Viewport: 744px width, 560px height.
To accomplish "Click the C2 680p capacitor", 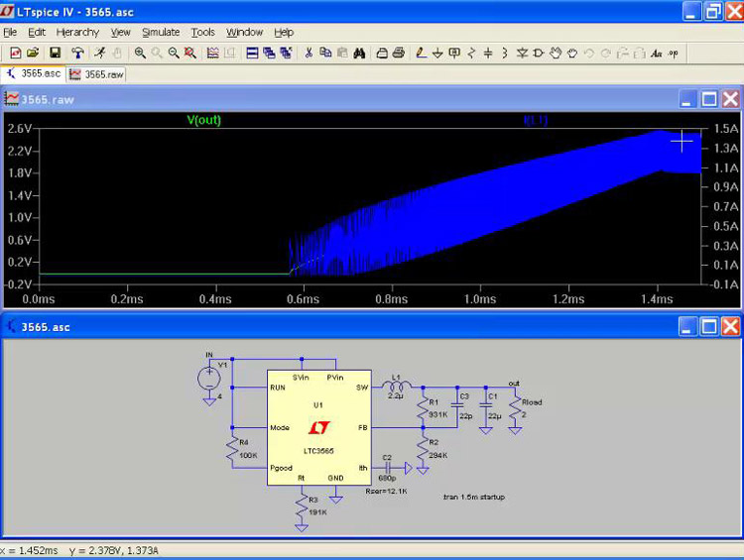I will [x=387, y=468].
